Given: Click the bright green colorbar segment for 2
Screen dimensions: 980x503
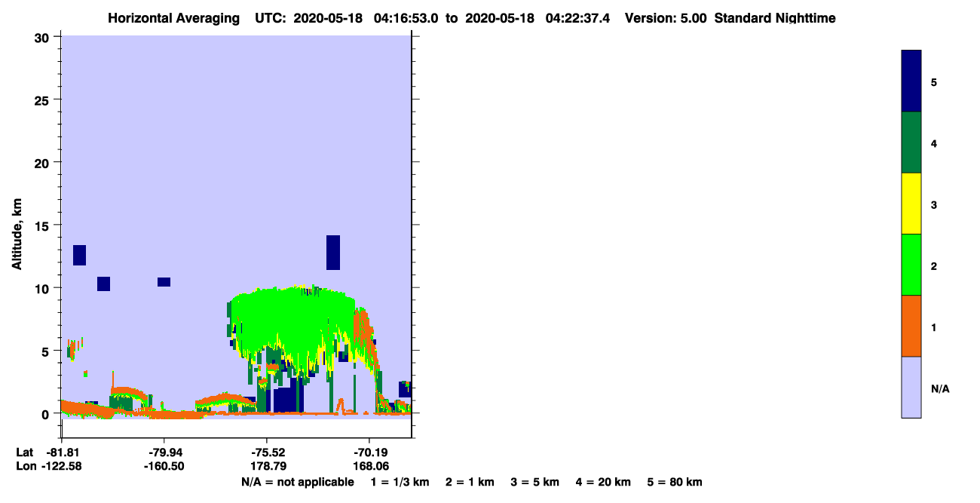Looking at the screenshot, I should click(x=911, y=265).
